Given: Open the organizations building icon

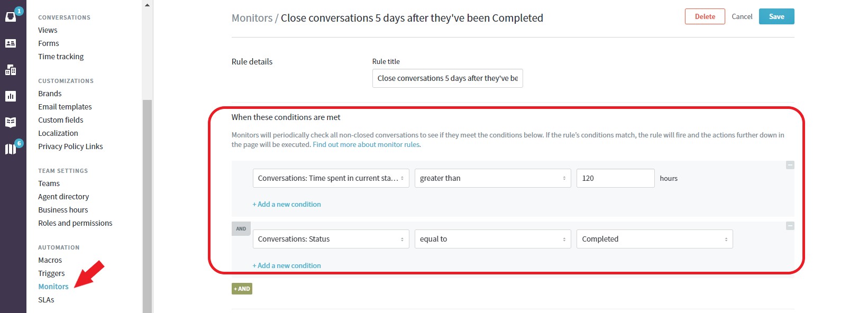Looking at the screenshot, I should [x=11, y=70].
